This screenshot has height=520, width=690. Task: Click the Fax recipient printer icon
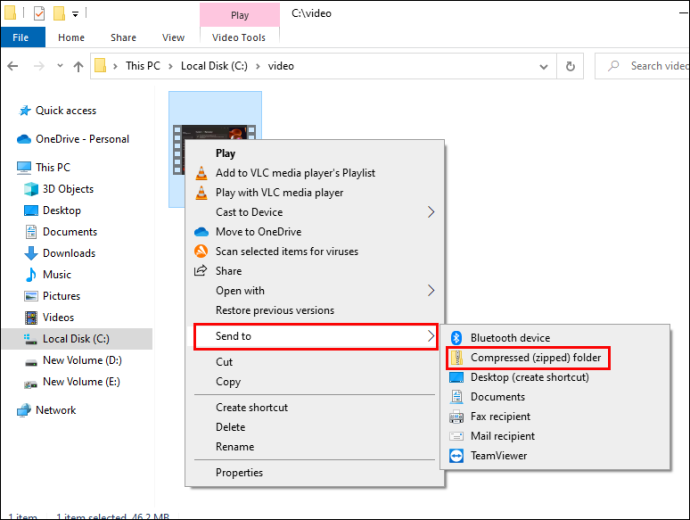pyautogui.click(x=456, y=417)
